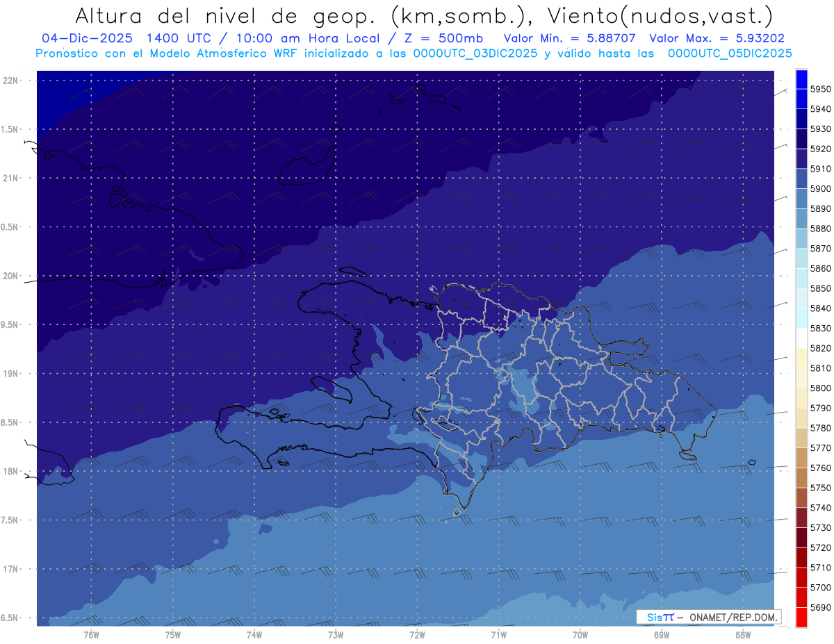
Task: Click the color bar segment between 5760 and 5770
Action: coord(801,458)
